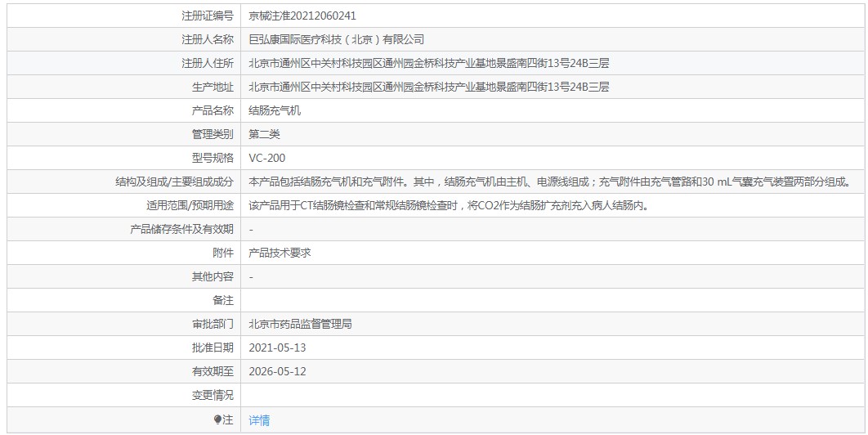Click the 产品储存条件及有效期 label
The height and width of the screenshot is (435, 868).
coord(181,229)
